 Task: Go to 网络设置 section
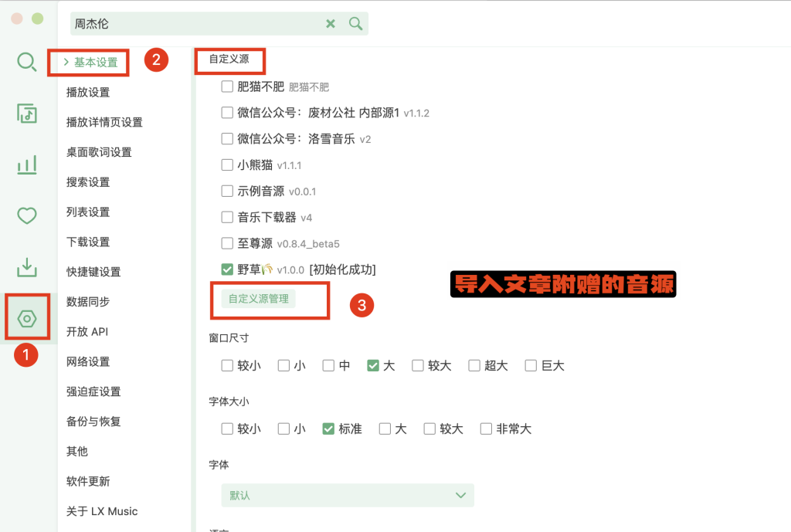coord(88,361)
